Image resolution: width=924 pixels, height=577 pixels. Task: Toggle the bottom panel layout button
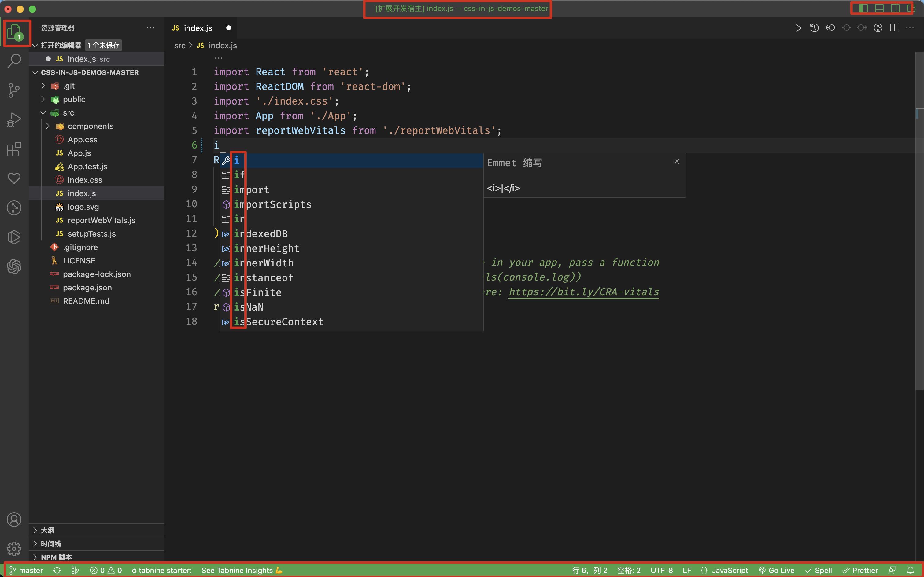click(879, 8)
